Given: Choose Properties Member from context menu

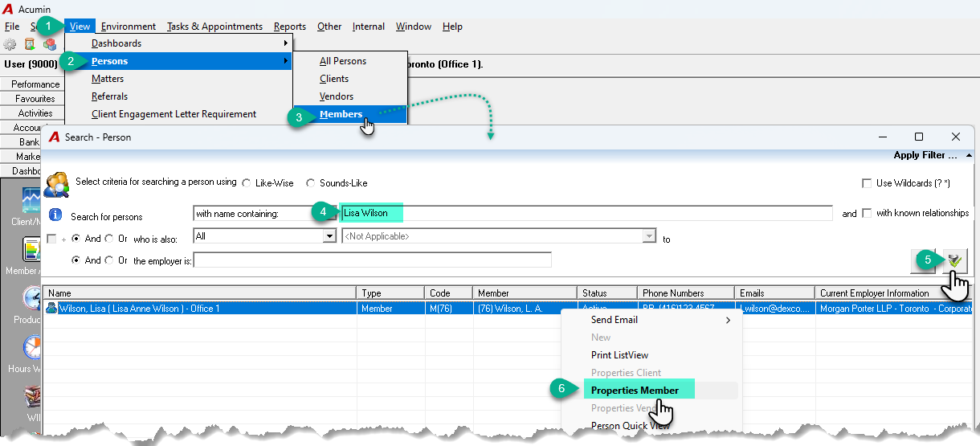Looking at the screenshot, I should pyautogui.click(x=635, y=391).
